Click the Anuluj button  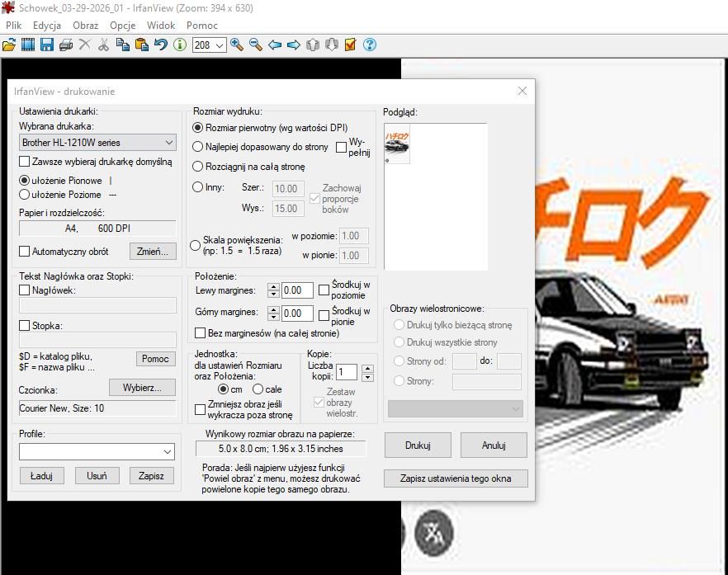tap(494, 445)
